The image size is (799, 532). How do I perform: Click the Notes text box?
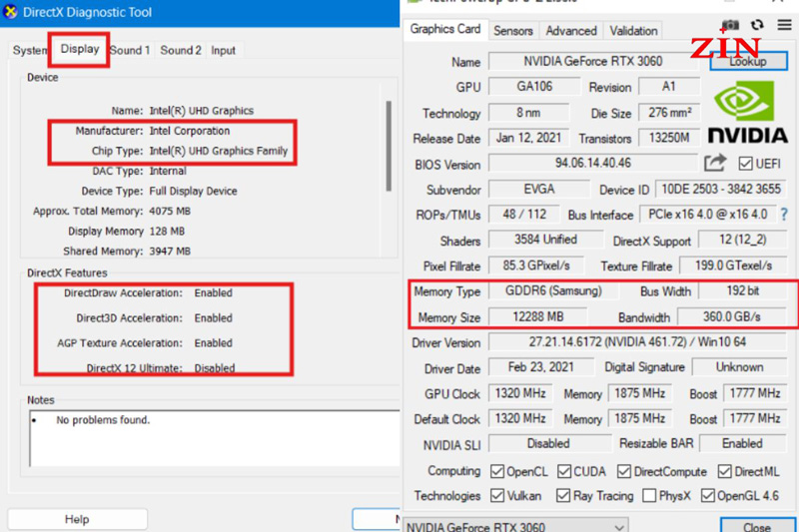(x=215, y=438)
